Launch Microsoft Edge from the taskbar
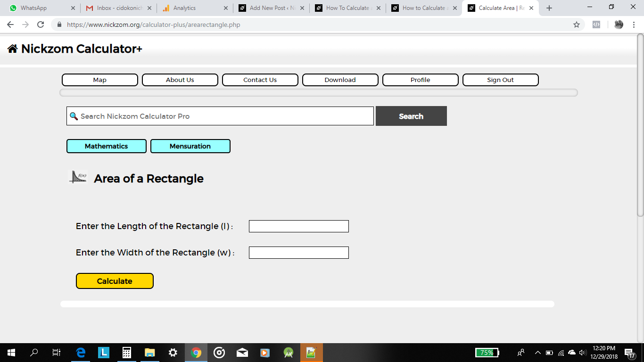 81,353
